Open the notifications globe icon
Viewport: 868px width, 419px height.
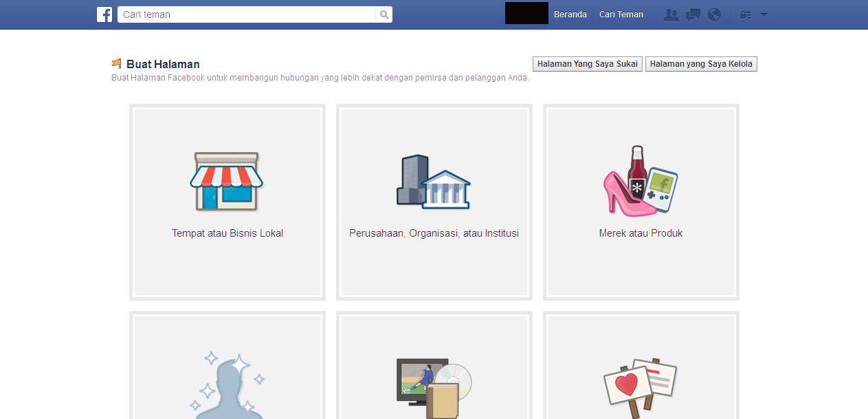715,14
